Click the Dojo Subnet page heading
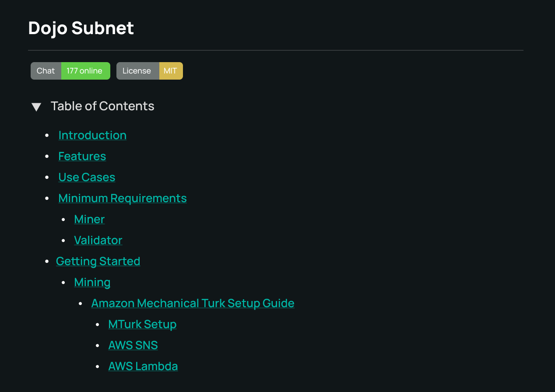The width and height of the screenshot is (555, 392). (x=81, y=28)
